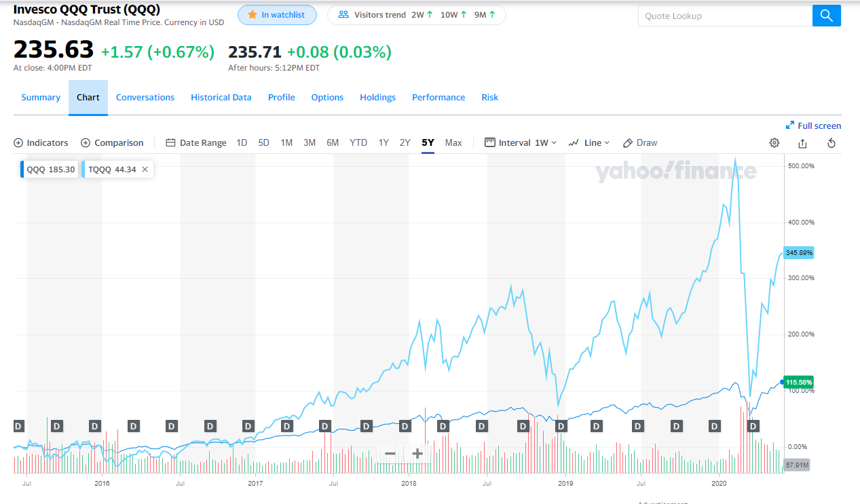The height and width of the screenshot is (504, 860).
Task: Expand the Line chart type dropdown
Action: click(589, 143)
